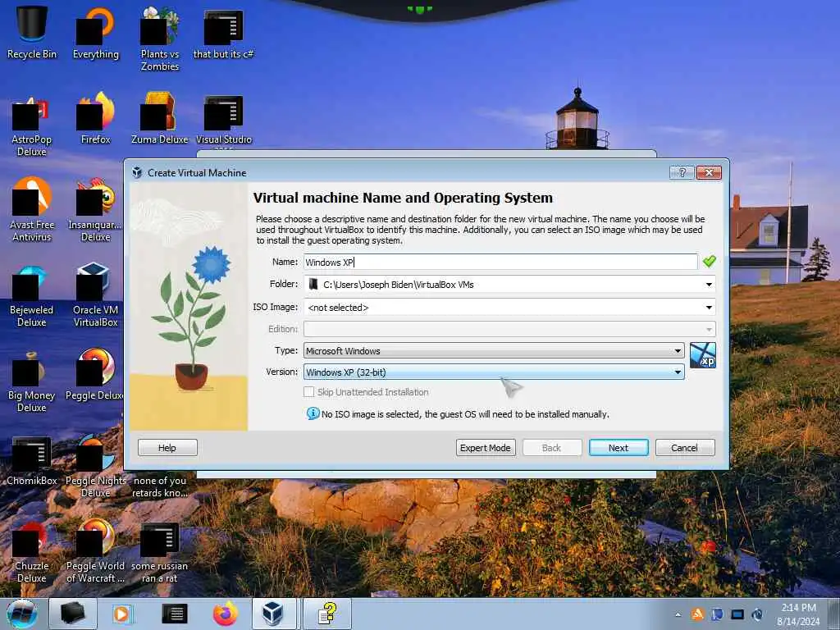Open the terminal-like taskbar icon
The width and height of the screenshot is (840, 630).
175,614
